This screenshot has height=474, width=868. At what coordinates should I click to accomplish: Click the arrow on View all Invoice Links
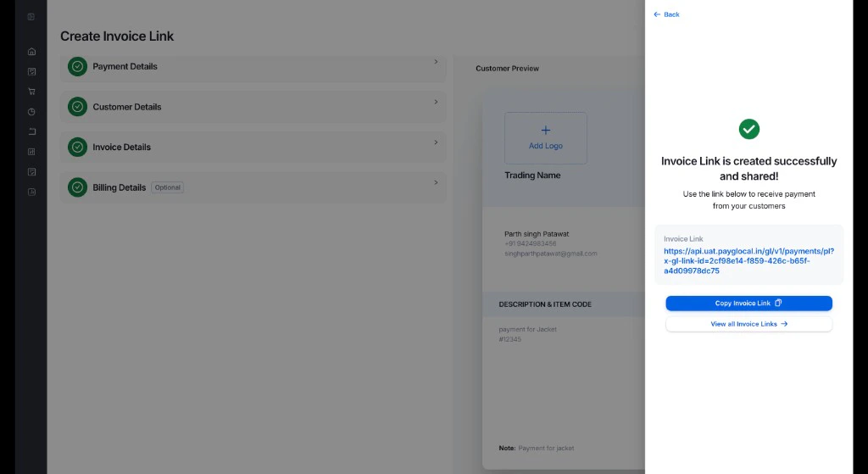pyautogui.click(x=784, y=324)
